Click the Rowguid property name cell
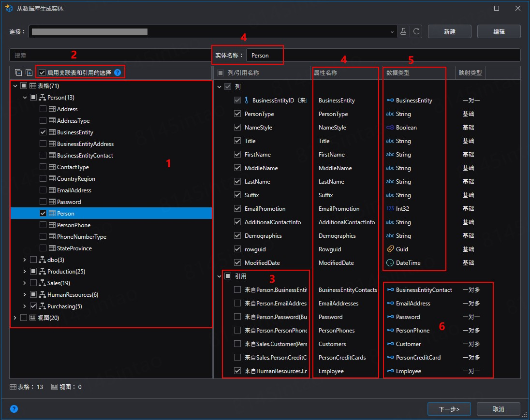Screen dimensions: 530x420 (330, 249)
